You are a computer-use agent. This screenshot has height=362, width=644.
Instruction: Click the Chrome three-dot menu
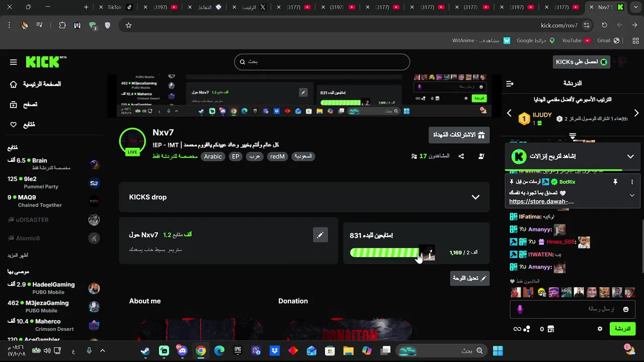click(x=9, y=25)
